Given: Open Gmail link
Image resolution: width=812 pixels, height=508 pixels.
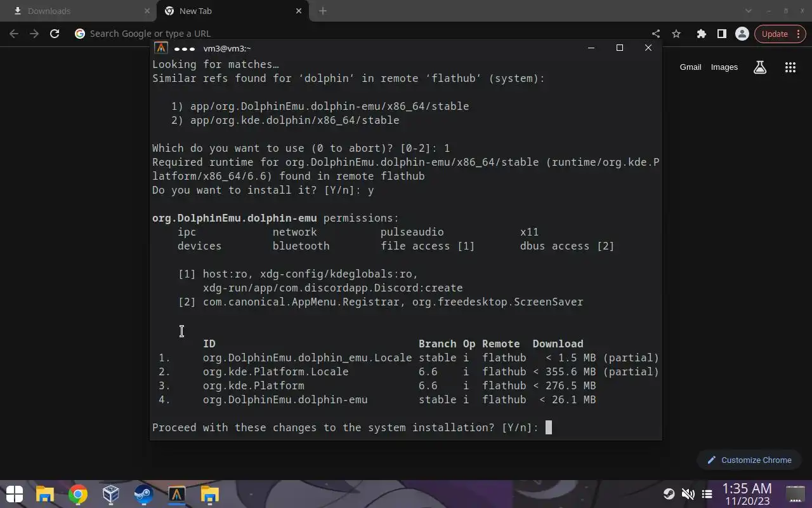Looking at the screenshot, I should pos(690,67).
